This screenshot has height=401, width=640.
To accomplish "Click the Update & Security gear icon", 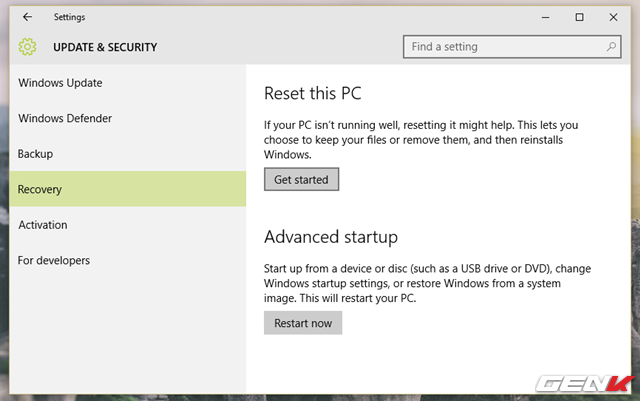I will click(x=27, y=47).
